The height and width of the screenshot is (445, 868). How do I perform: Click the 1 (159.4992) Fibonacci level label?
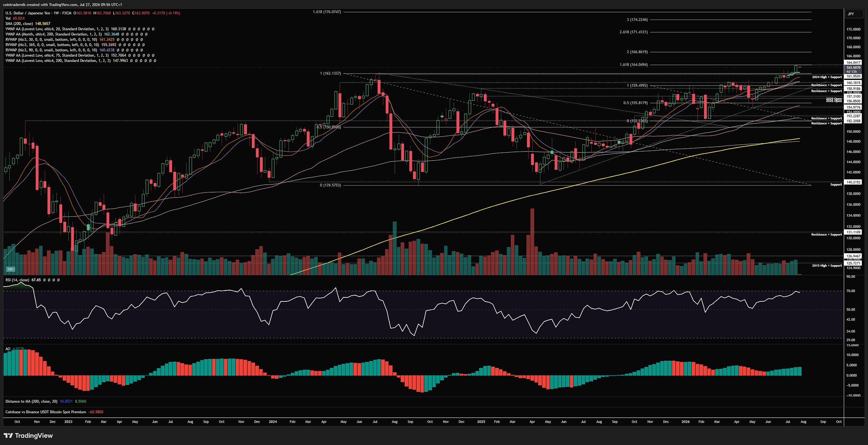637,85
